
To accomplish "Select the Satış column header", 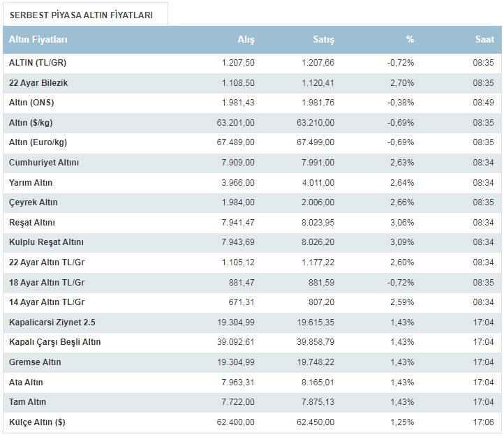I will tap(323, 40).
